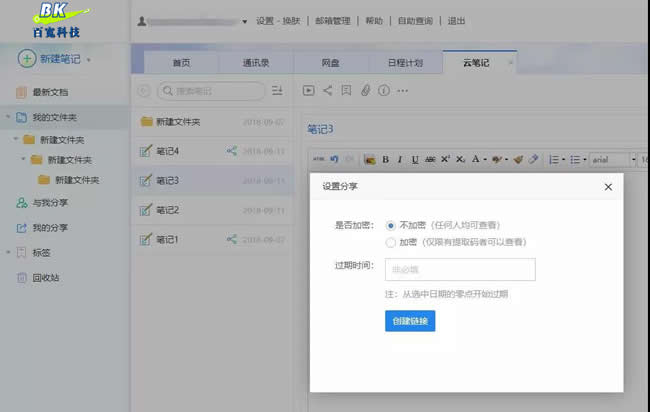Screen dimensions: 650x412
Task: Switch to the 通讯录 tab
Action: click(x=256, y=63)
